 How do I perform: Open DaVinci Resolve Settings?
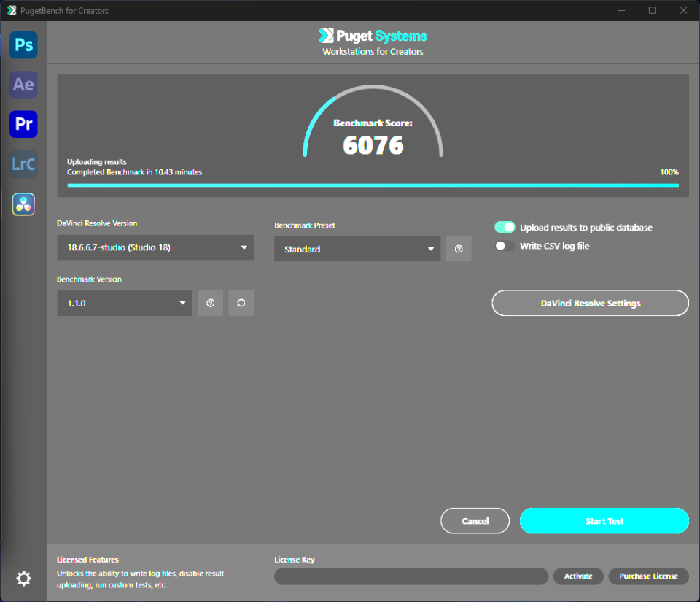590,303
